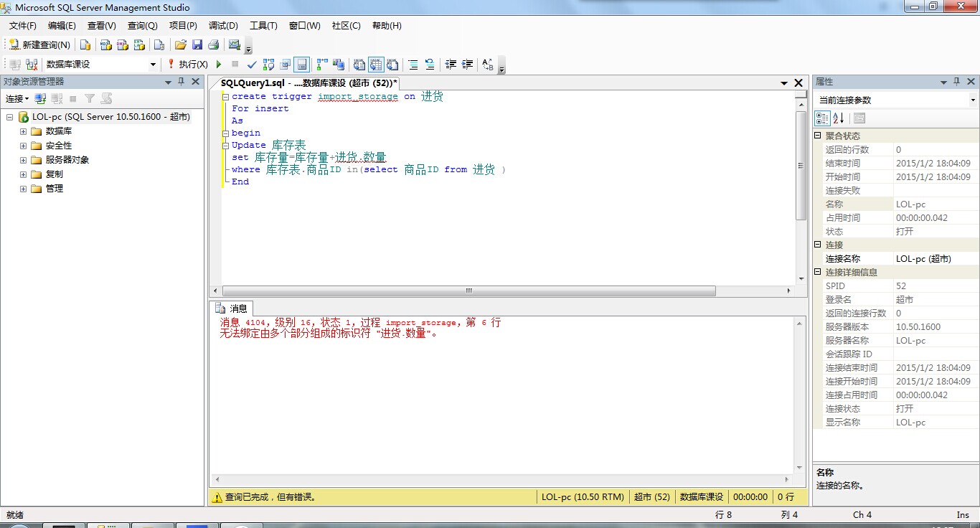Image resolution: width=980 pixels, height=528 pixels.
Task: Switch results output to grid
Action: 376,65
